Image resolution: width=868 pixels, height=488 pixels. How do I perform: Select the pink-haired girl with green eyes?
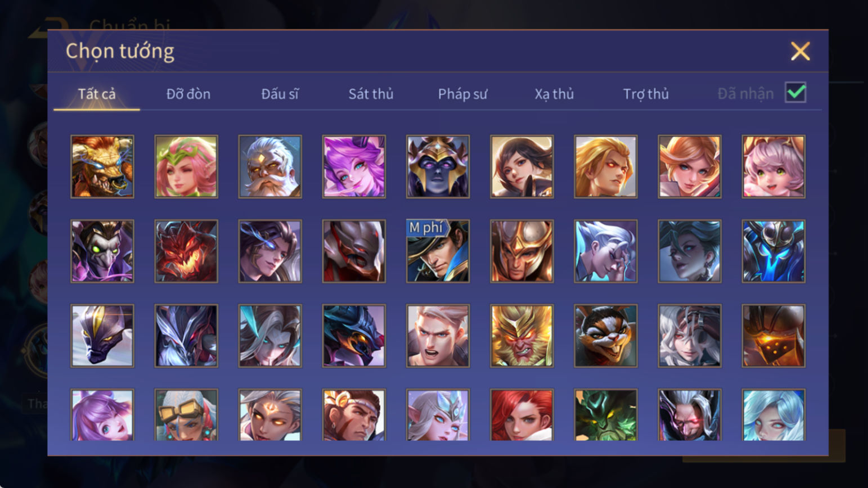coord(773,166)
